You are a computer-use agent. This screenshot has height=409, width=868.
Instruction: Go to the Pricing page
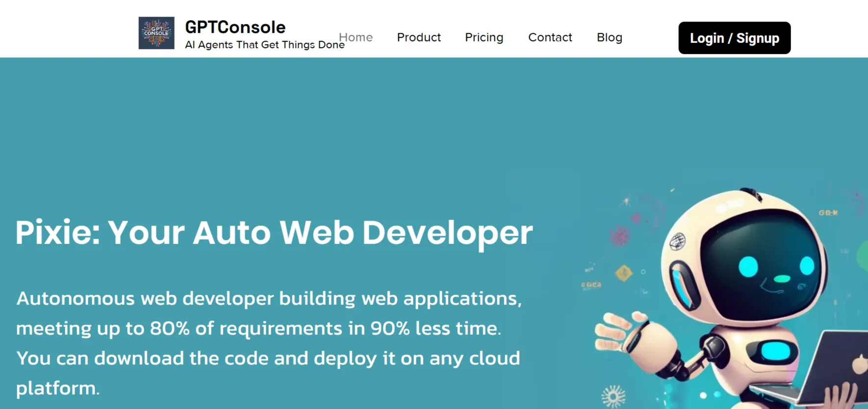[x=484, y=37]
